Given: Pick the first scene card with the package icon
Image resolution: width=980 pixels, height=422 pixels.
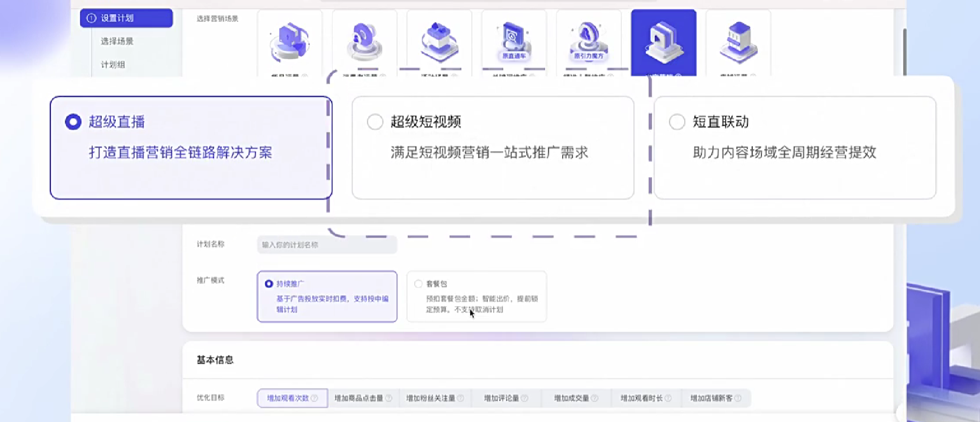Looking at the screenshot, I should pos(290,43).
